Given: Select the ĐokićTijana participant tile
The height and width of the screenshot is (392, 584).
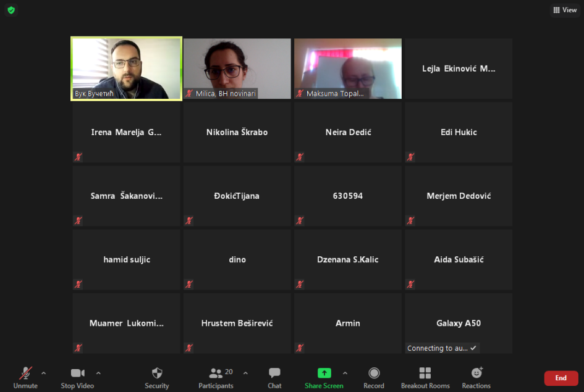Looking at the screenshot, I should (x=237, y=196).
